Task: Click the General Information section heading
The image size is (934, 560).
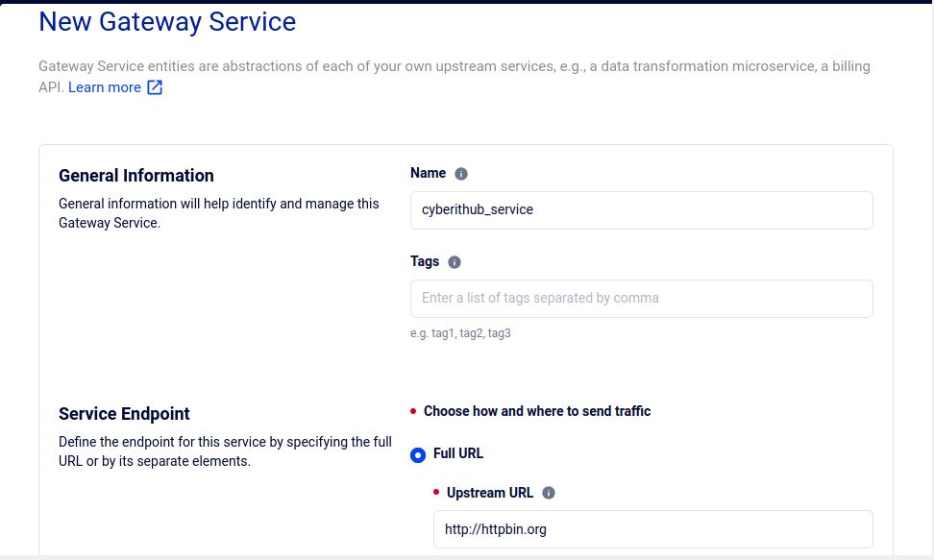Action: 136,176
